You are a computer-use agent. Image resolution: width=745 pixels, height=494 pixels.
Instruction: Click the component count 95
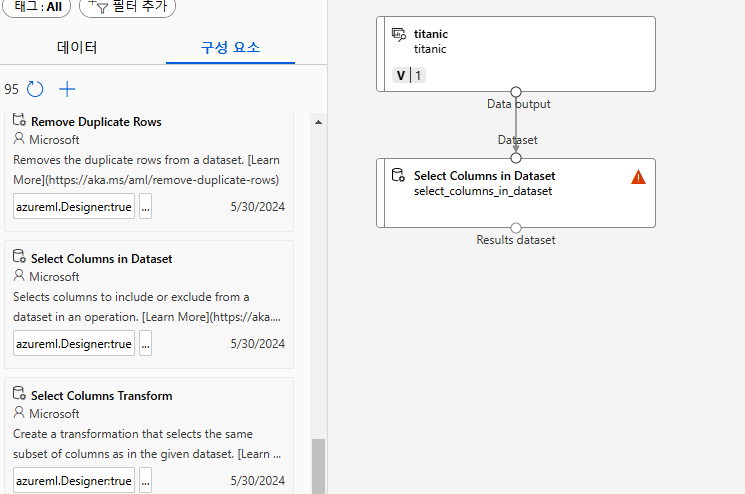11,89
